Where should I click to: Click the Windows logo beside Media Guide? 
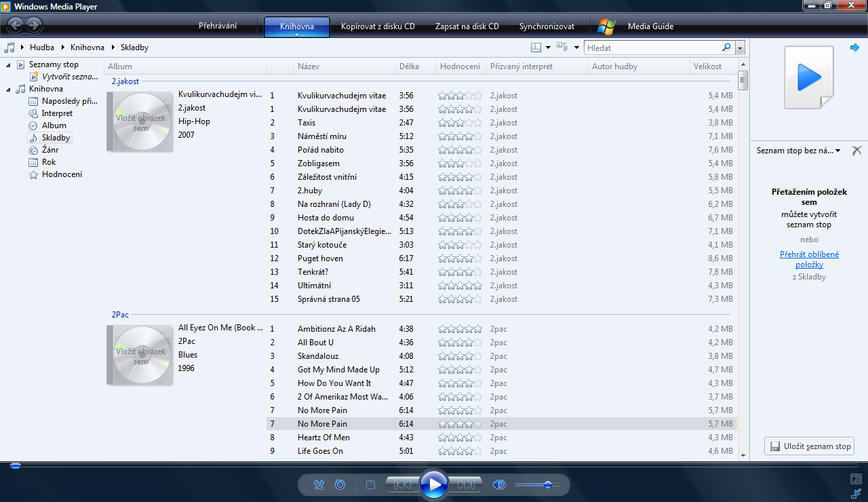(x=606, y=26)
